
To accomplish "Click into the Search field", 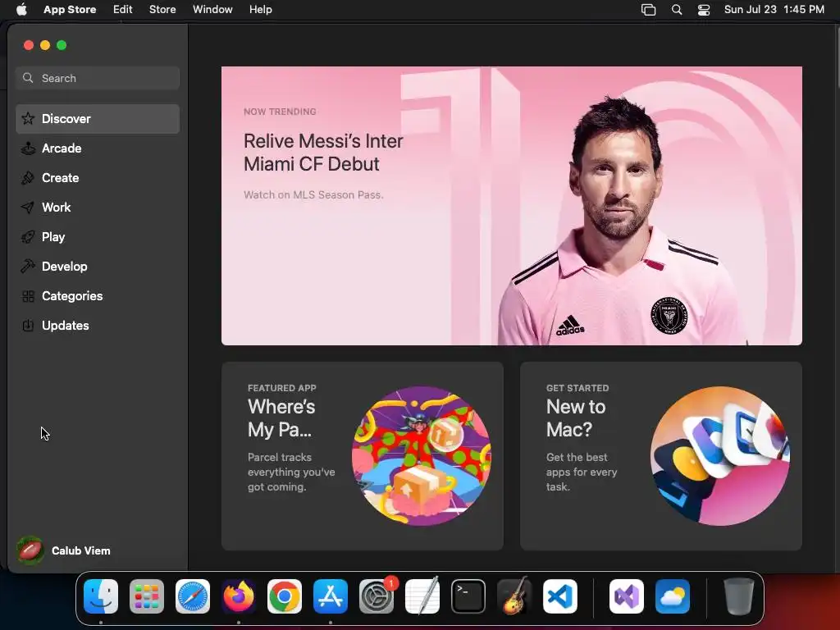I will (x=98, y=78).
